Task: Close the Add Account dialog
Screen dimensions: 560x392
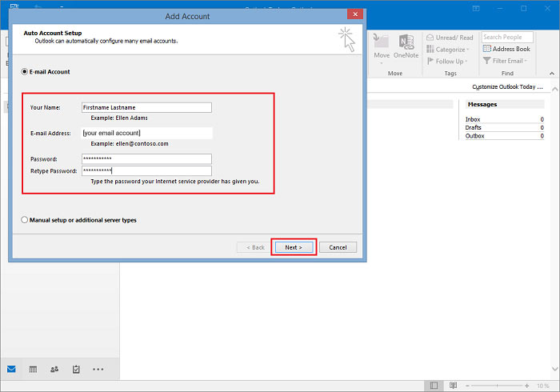Action: 355,14
